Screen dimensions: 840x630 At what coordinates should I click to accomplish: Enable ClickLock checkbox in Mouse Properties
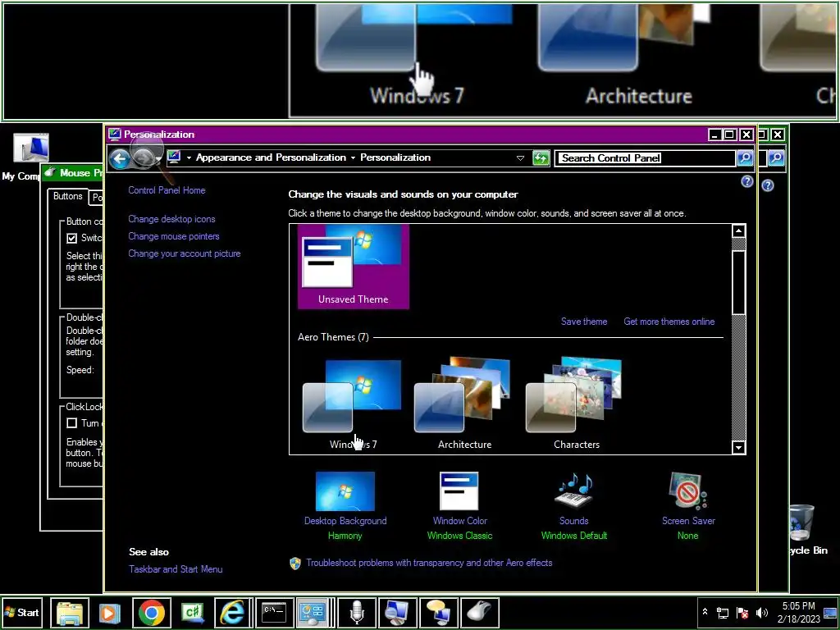72,423
